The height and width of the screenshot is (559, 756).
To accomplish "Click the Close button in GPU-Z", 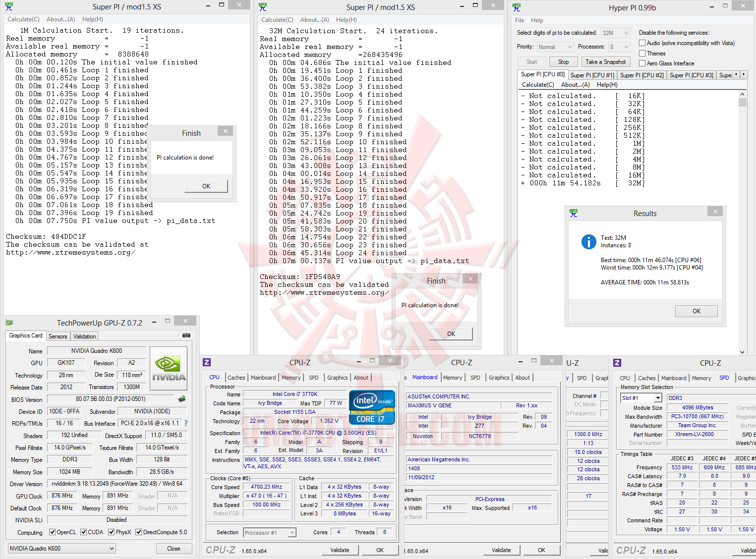I will pyautogui.click(x=174, y=549).
